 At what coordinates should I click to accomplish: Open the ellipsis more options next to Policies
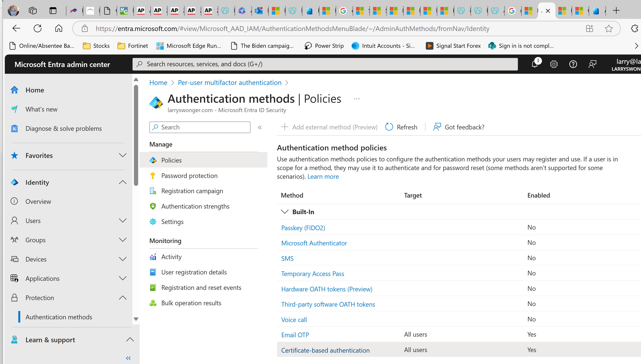coord(357,99)
